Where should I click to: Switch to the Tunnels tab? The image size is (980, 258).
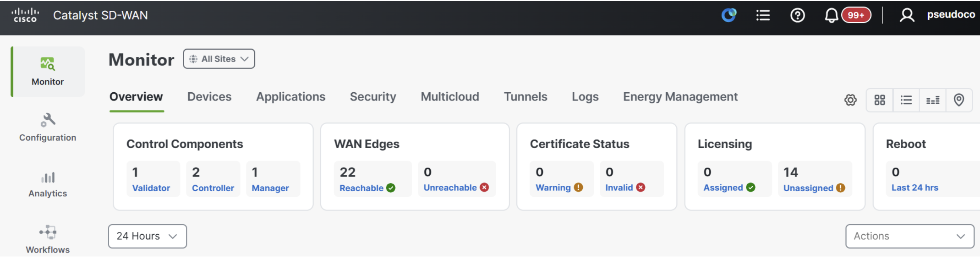pyautogui.click(x=525, y=97)
